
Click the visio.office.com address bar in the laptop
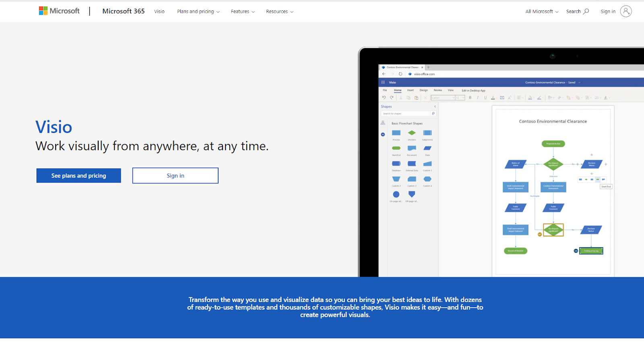click(x=425, y=74)
